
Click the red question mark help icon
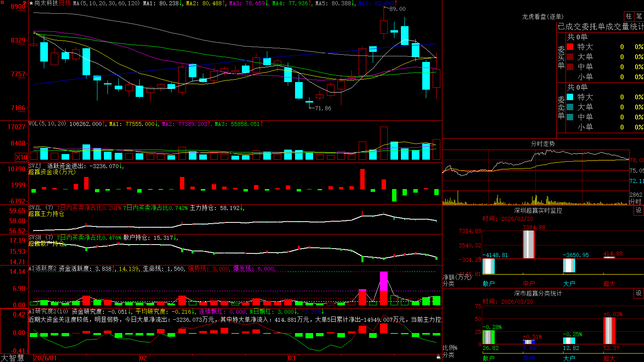pyautogui.click(x=25, y=3)
